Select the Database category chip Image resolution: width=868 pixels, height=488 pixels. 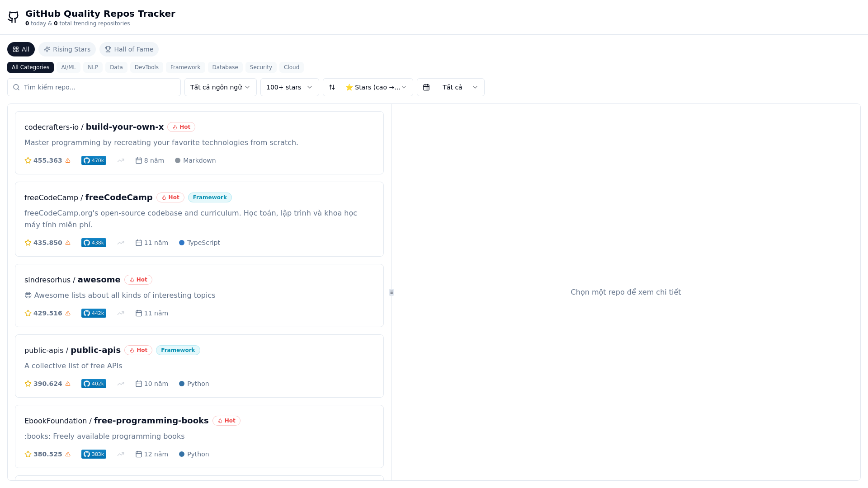pyautogui.click(x=225, y=67)
